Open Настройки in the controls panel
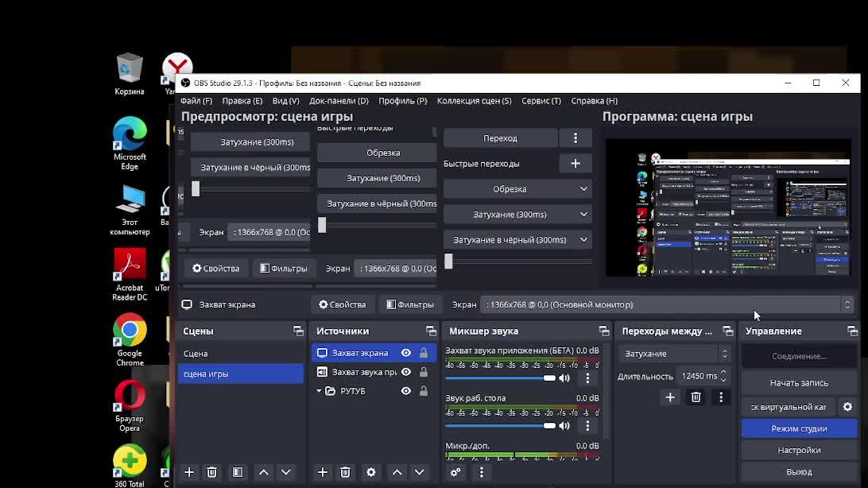This screenshot has height=488, width=868. pyautogui.click(x=799, y=450)
